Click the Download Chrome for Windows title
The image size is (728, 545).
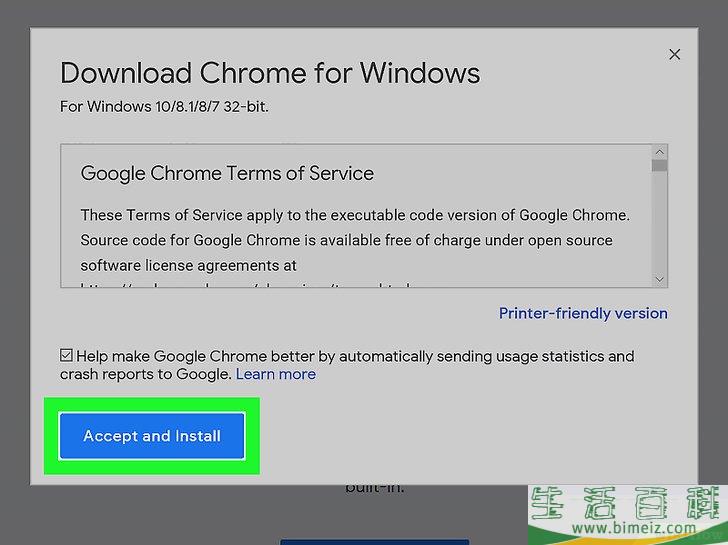(x=270, y=73)
